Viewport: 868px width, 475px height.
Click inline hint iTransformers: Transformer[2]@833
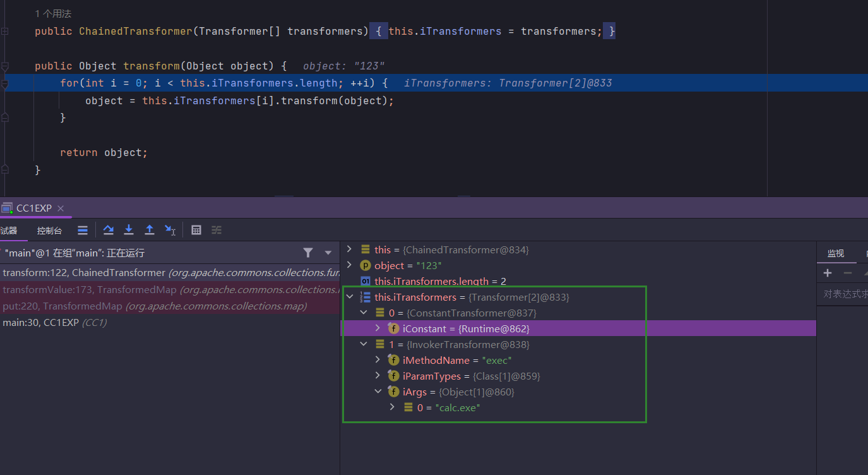(508, 83)
